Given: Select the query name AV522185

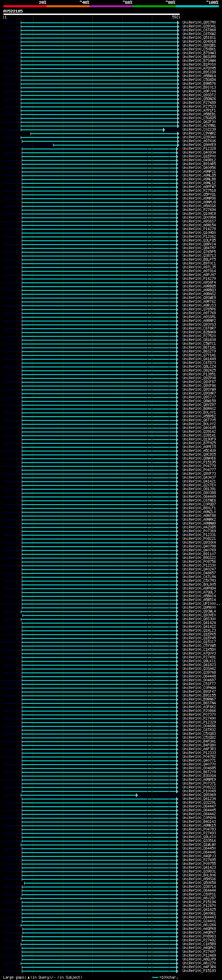Looking at the screenshot, I should point(13,11).
